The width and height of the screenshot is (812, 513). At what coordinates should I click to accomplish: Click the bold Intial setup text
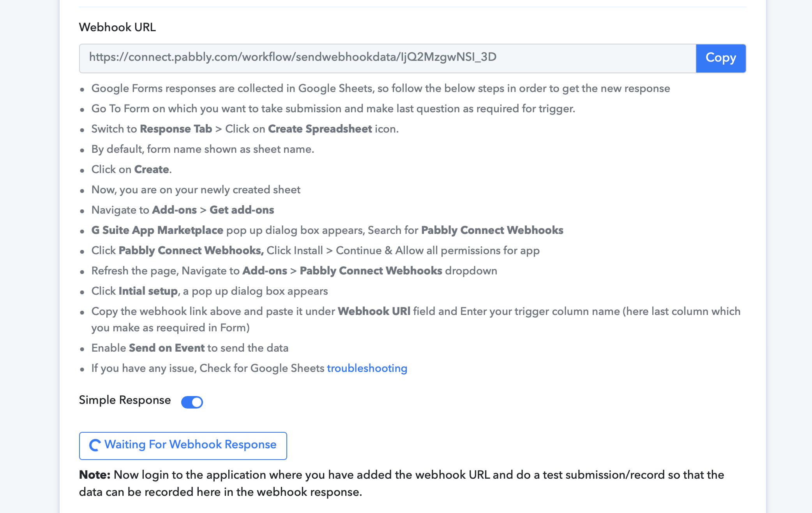(148, 291)
